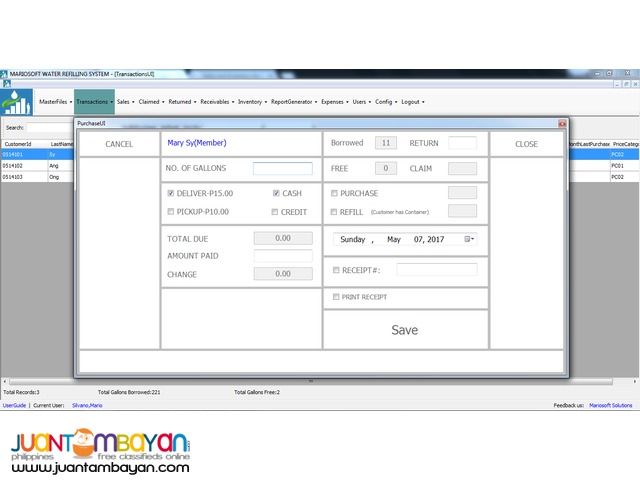Click the water refilling logo icon
Viewport: 640px width, 480px height.
click(16, 102)
